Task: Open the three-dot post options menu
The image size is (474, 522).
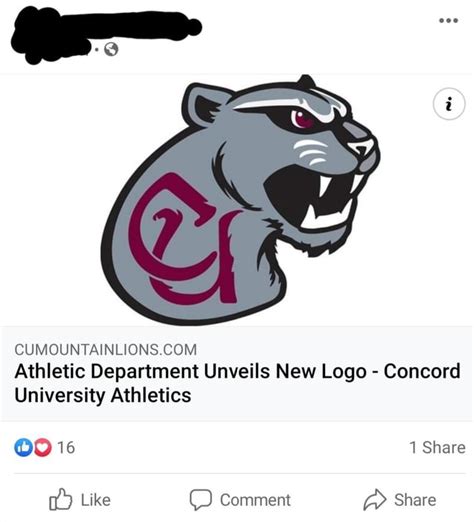Action: coord(448,21)
